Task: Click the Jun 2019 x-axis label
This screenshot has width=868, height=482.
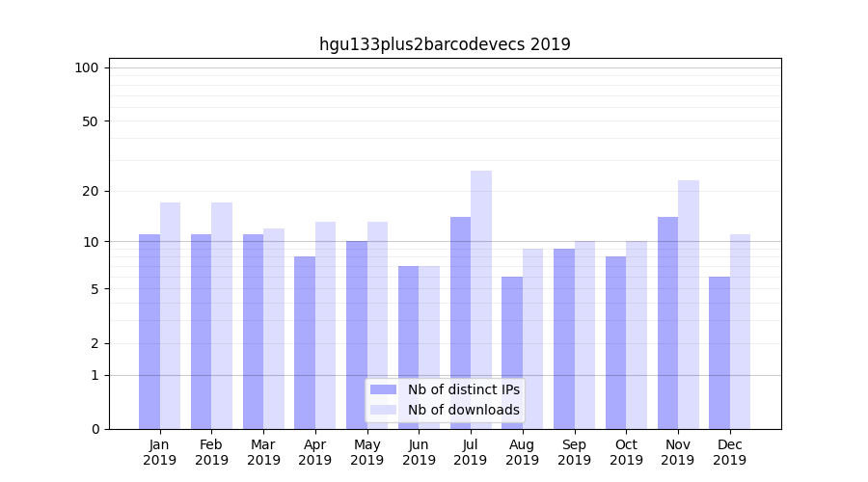Action: pos(419,452)
